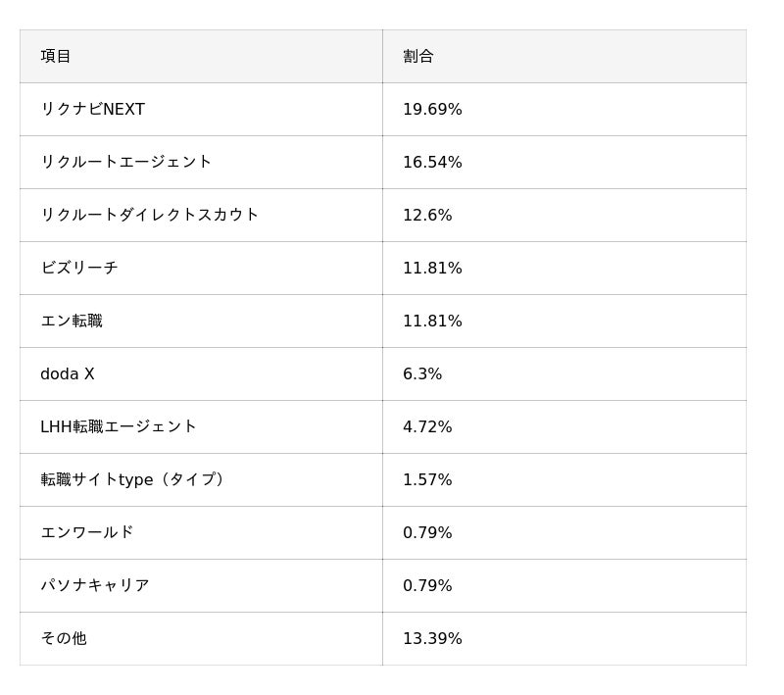
Task: Select the リクルートエージェント row label
Action: point(126,162)
